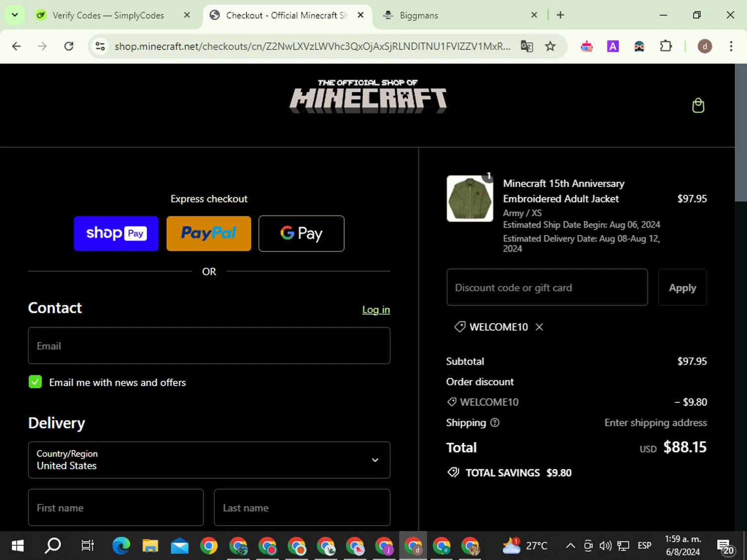Click the shipping info help icon

pos(495,423)
